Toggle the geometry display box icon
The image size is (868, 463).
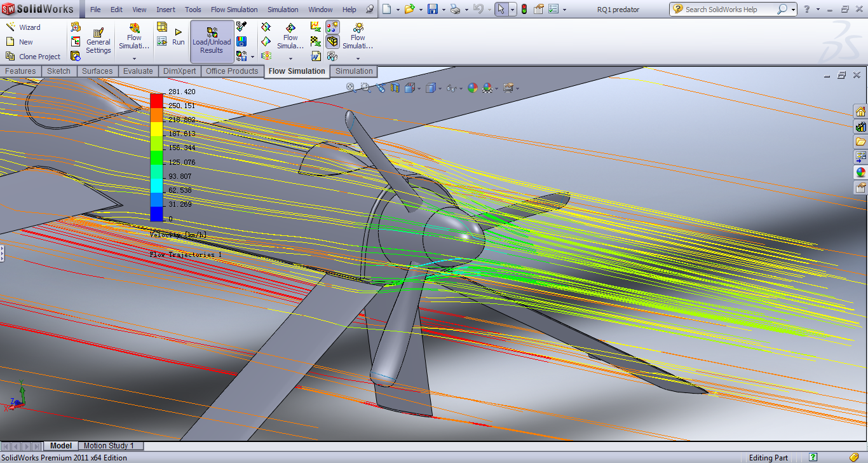tap(332, 42)
